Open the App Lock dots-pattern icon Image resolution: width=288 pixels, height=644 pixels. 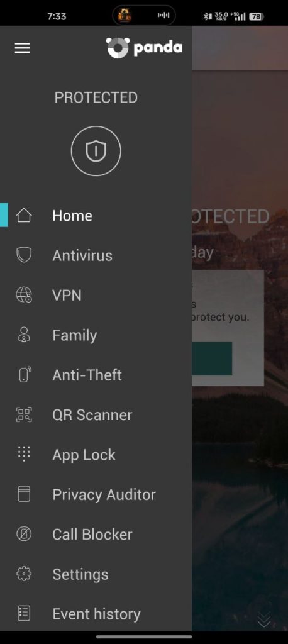24,454
